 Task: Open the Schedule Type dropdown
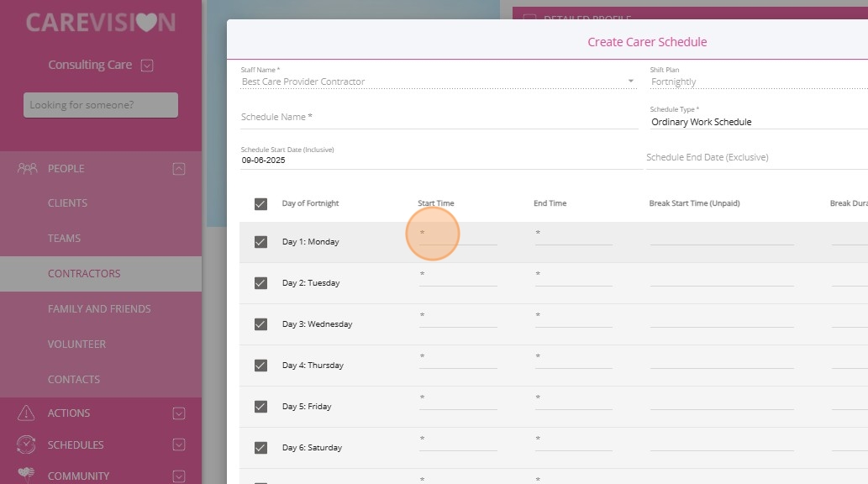(759, 122)
